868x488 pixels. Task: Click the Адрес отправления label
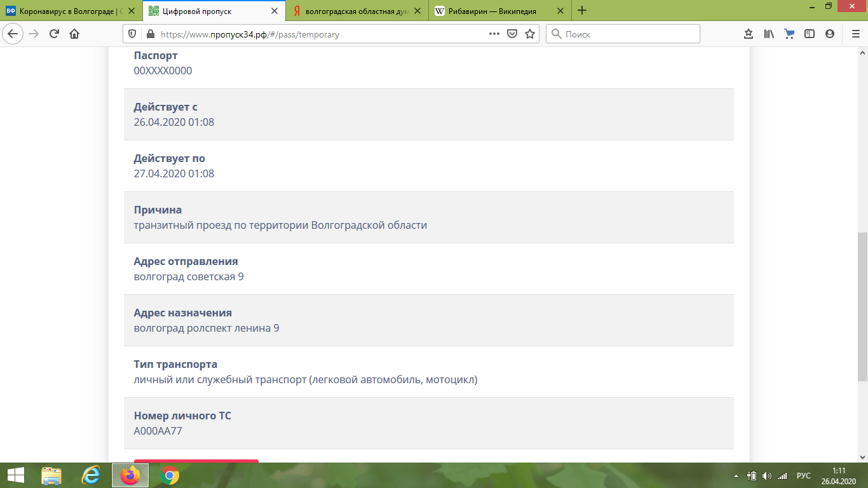pos(186,261)
